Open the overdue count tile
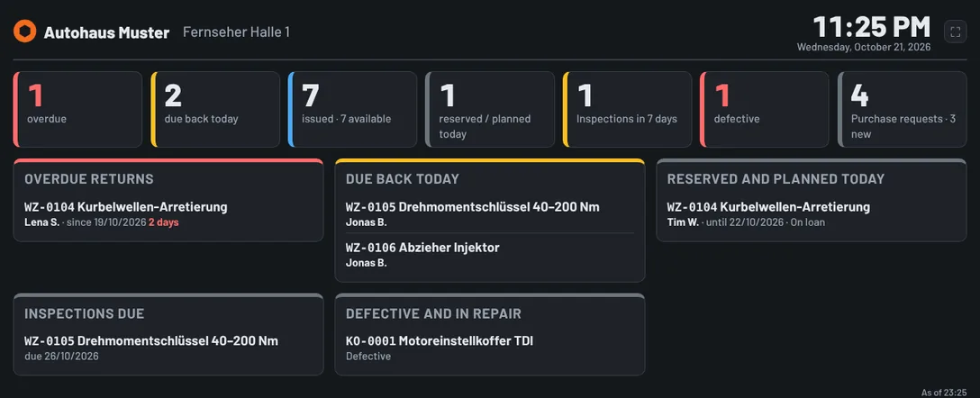The width and height of the screenshot is (980, 398). 77,109
